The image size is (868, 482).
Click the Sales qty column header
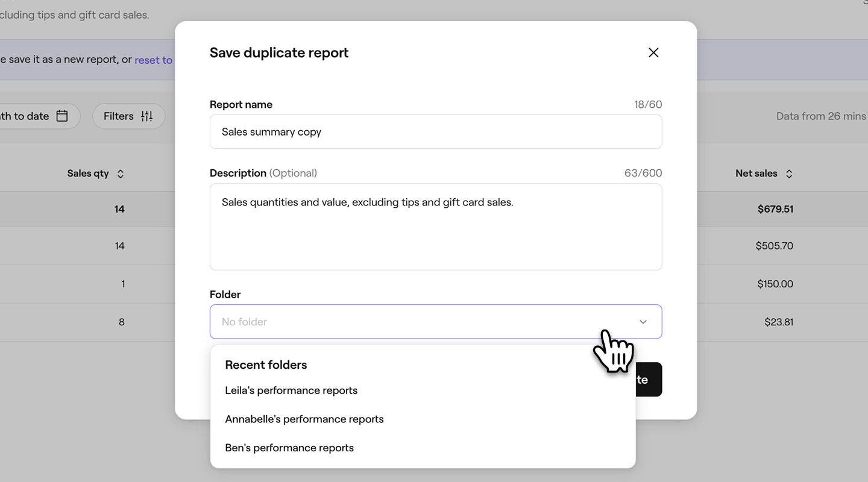88,174
